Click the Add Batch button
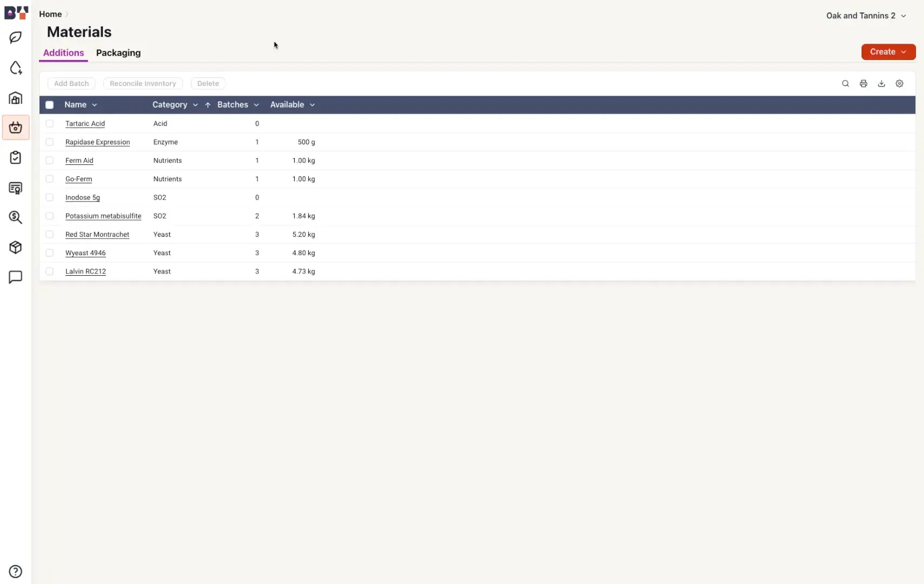This screenshot has height=584, width=924. coord(71,83)
